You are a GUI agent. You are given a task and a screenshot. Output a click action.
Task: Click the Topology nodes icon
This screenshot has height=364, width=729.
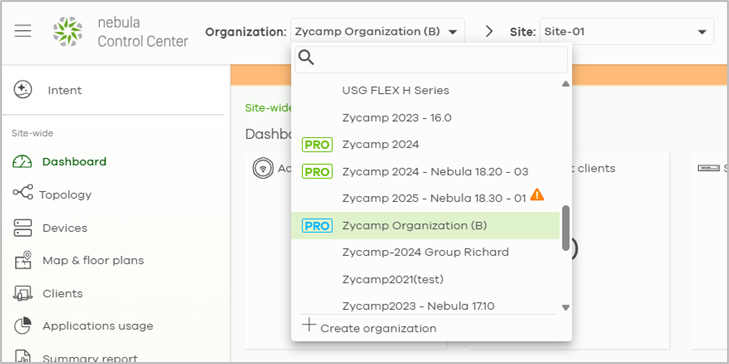(23, 192)
